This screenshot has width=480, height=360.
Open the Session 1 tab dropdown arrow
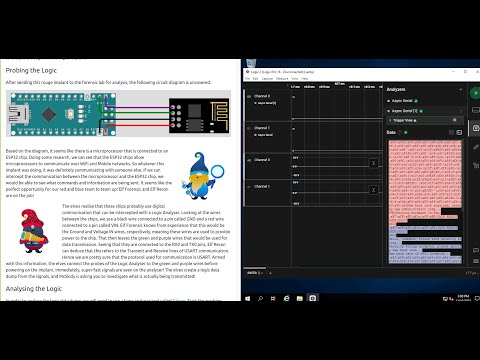click(x=262, y=273)
